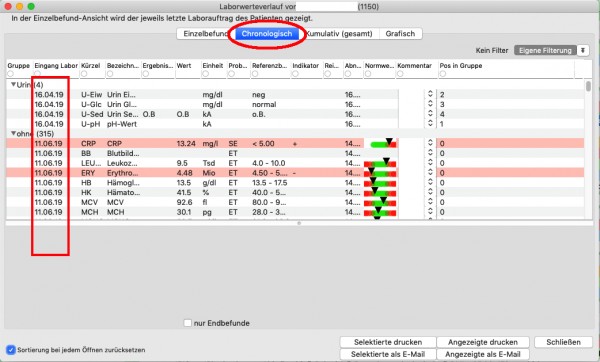Image resolution: width=600 pixels, height=362 pixels.
Task: Click the Blutbild... designation cell
Action: pyautogui.click(x=123, y=153)
